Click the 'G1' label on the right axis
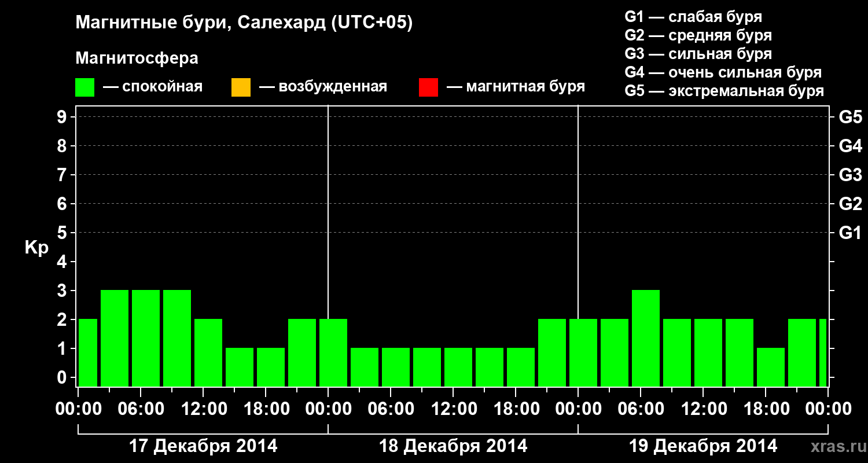Image resolution: width=868 pixels, height=463 pixels. (851, 233)
